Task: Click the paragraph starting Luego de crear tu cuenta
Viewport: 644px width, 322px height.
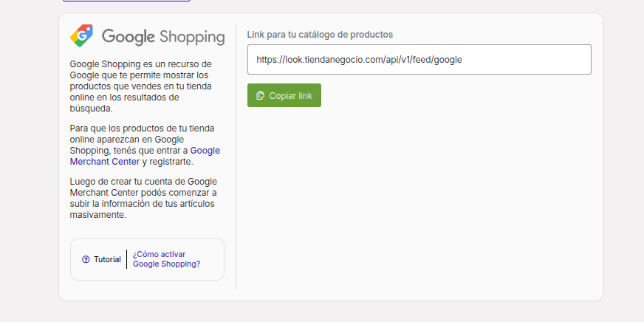Action: click(143, 198)
